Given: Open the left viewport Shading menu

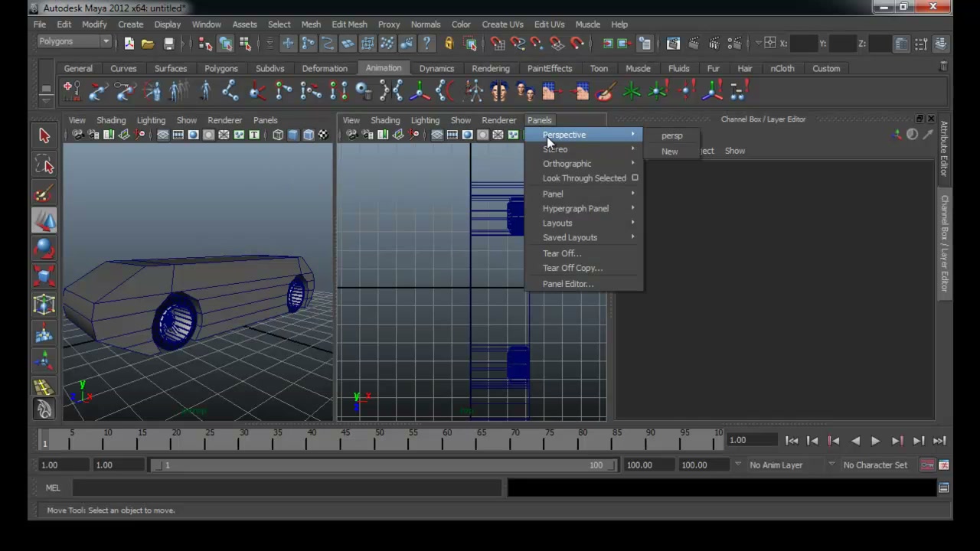Looking at the screenshot, I should [x=111, y=120].
